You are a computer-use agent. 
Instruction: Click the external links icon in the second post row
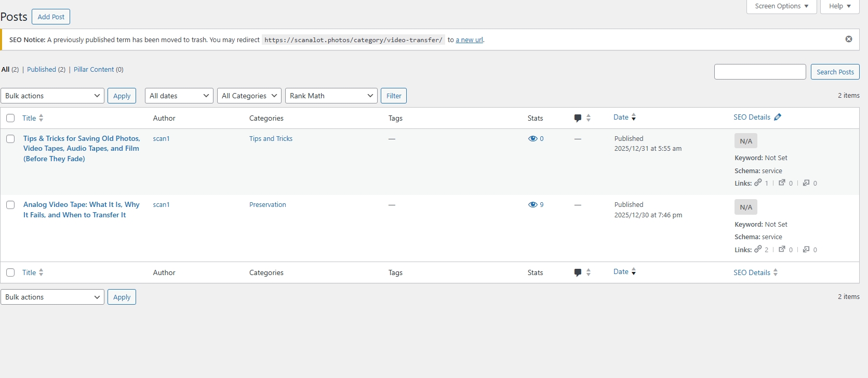(782, 249)
